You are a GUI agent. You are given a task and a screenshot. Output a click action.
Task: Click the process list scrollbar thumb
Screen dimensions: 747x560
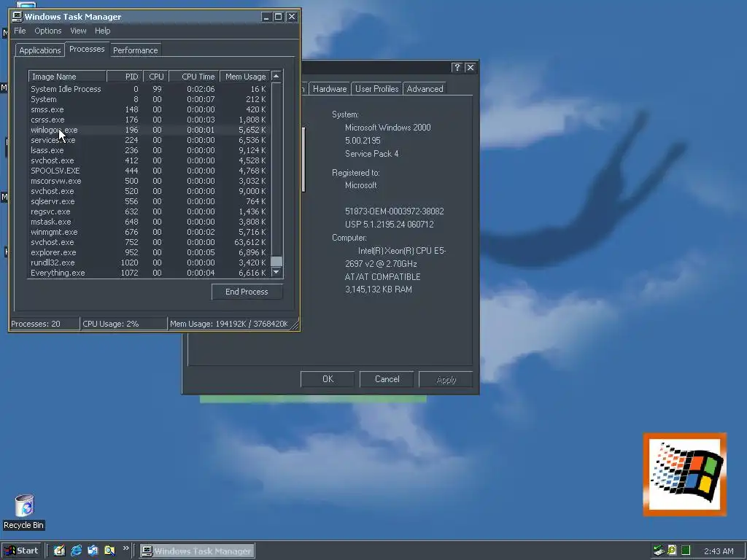pos(276,262)
